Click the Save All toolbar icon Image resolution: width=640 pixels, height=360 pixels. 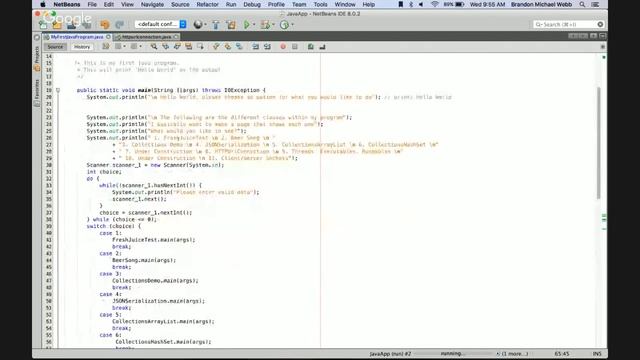pyautogui.click(x=87, y=25)
